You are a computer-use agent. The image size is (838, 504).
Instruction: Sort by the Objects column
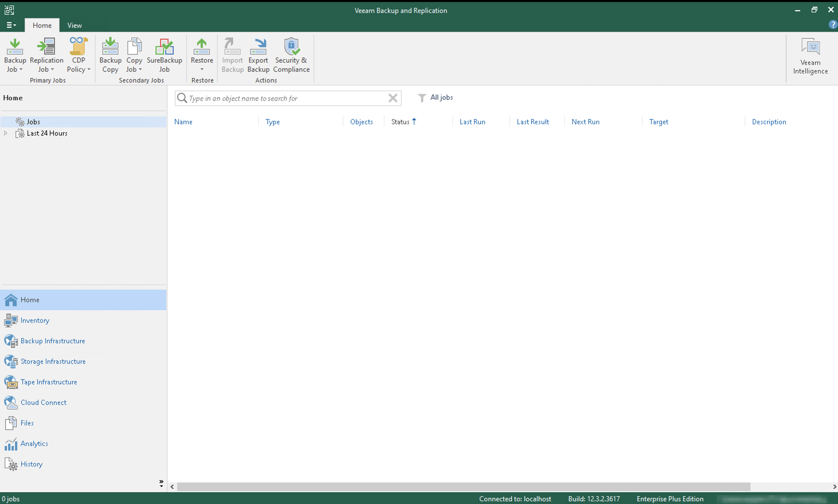tap(361, 122)
